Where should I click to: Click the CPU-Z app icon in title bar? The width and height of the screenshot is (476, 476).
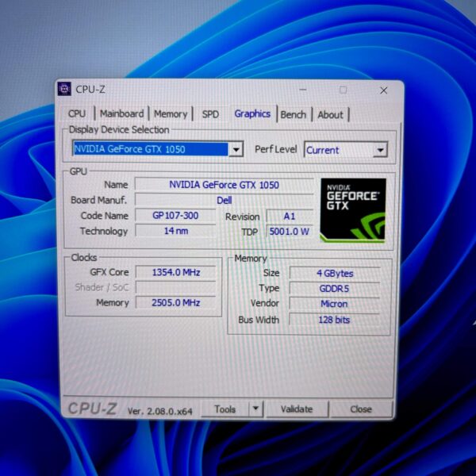(x=64, y=89)
